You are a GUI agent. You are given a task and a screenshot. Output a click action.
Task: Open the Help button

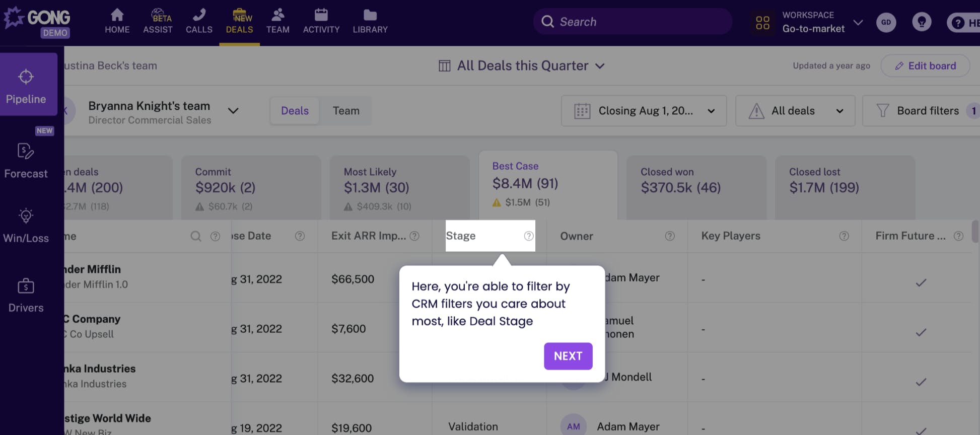pos(963,23)
